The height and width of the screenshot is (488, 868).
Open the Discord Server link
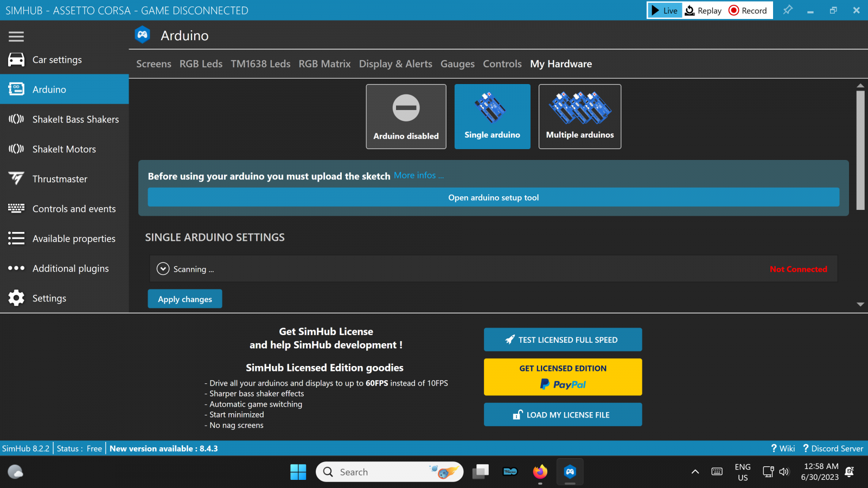pyautogui.click(x=833, y=448)
